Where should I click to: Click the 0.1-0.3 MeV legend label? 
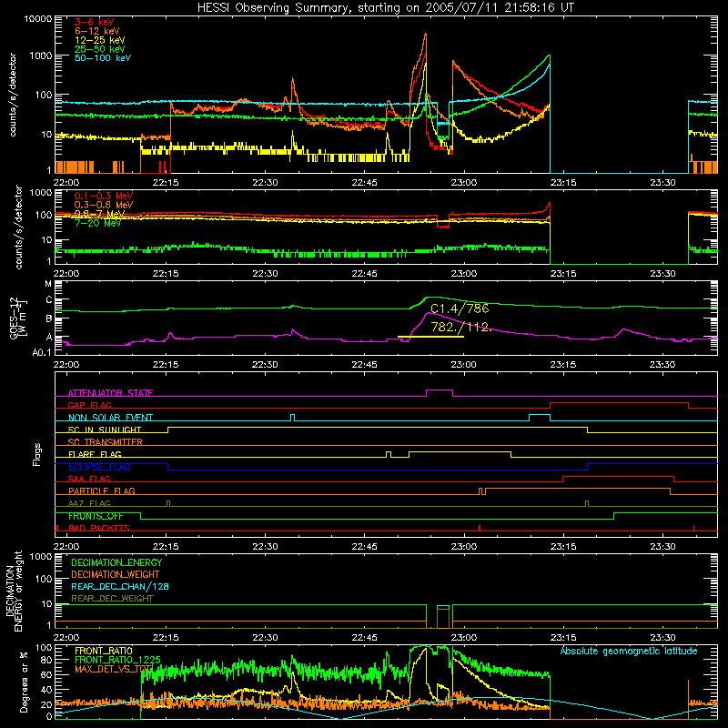click(104, 196)
